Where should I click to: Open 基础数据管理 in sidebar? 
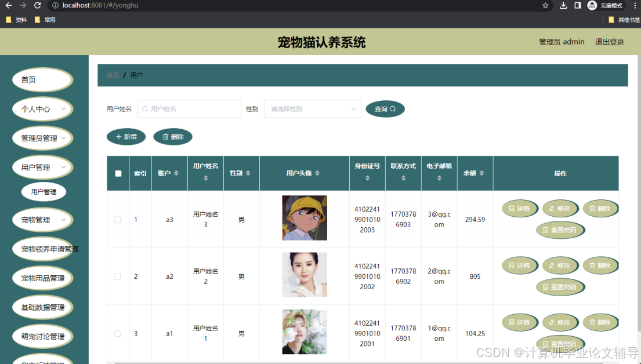click(x=42, y=308)
